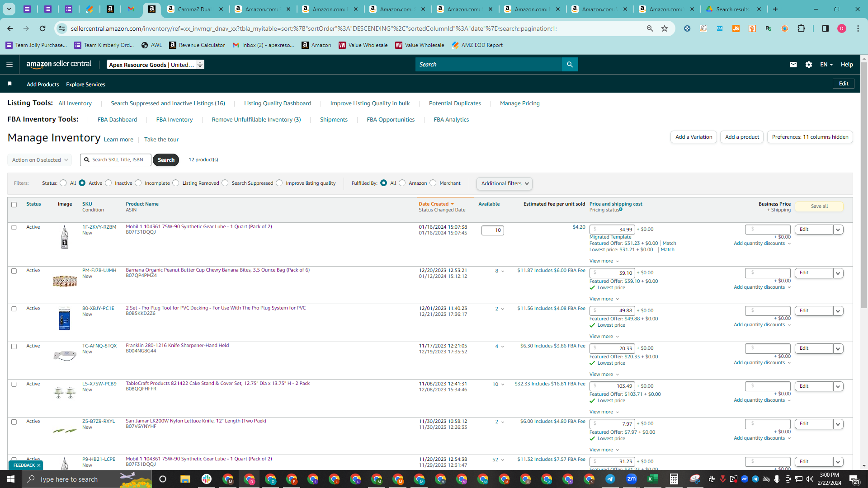Open Zoom from the taskbar

pyautogui.click(x=631, y=479)
